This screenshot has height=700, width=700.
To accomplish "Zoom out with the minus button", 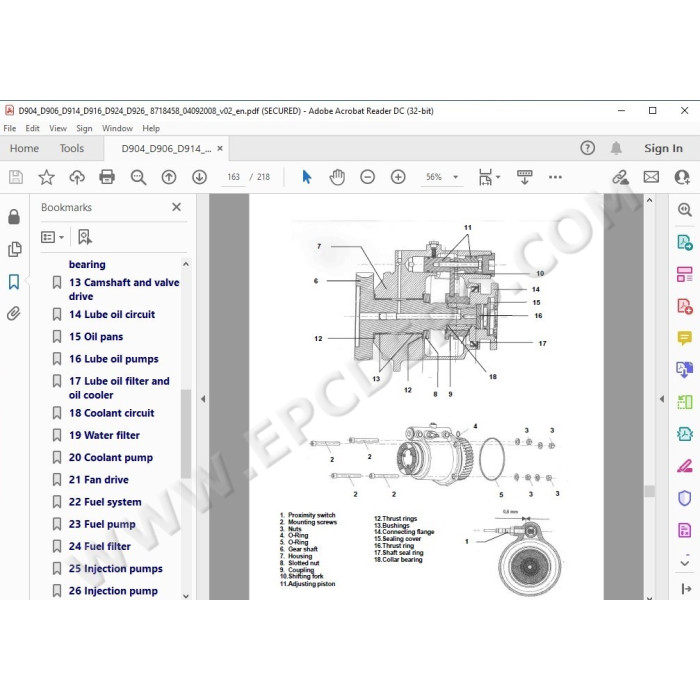I will pyautogui.click(x=367, y=177).
